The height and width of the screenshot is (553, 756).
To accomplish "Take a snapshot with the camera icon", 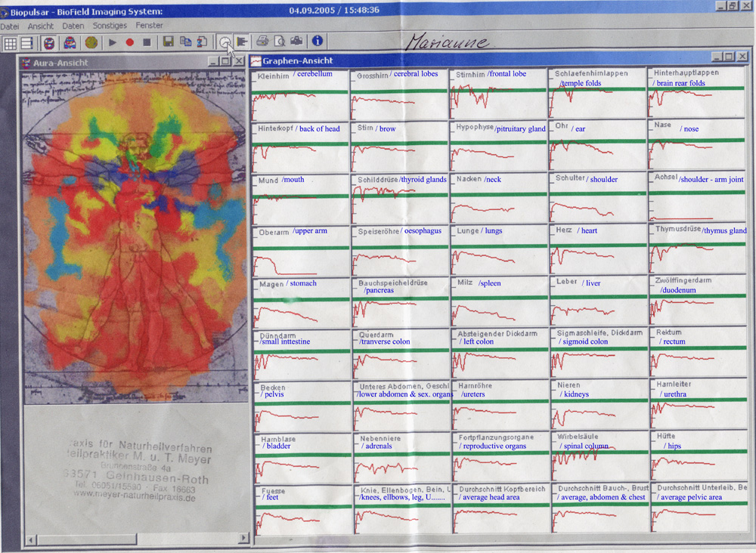I will click(296, 41).
